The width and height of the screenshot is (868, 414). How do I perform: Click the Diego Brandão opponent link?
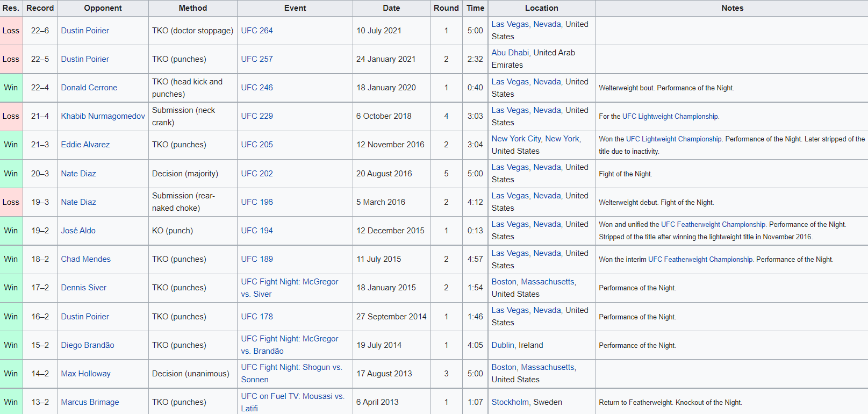(x=87, y=345)
